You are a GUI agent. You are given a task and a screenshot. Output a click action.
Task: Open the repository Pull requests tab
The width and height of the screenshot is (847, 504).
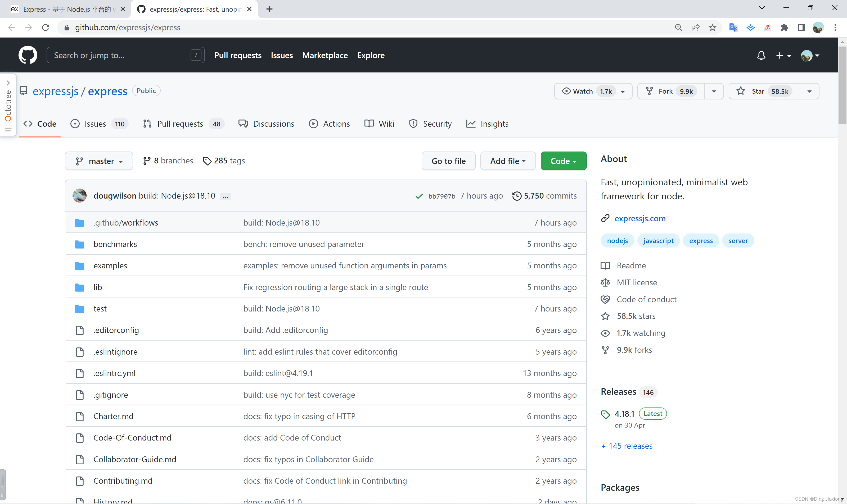tap(183, 124)
